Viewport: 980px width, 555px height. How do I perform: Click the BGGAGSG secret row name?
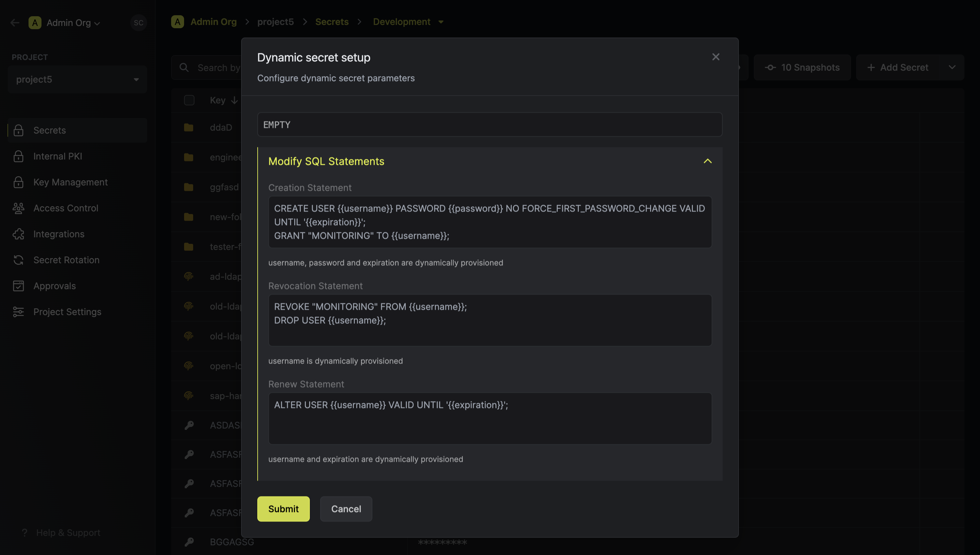coord(232,542)
